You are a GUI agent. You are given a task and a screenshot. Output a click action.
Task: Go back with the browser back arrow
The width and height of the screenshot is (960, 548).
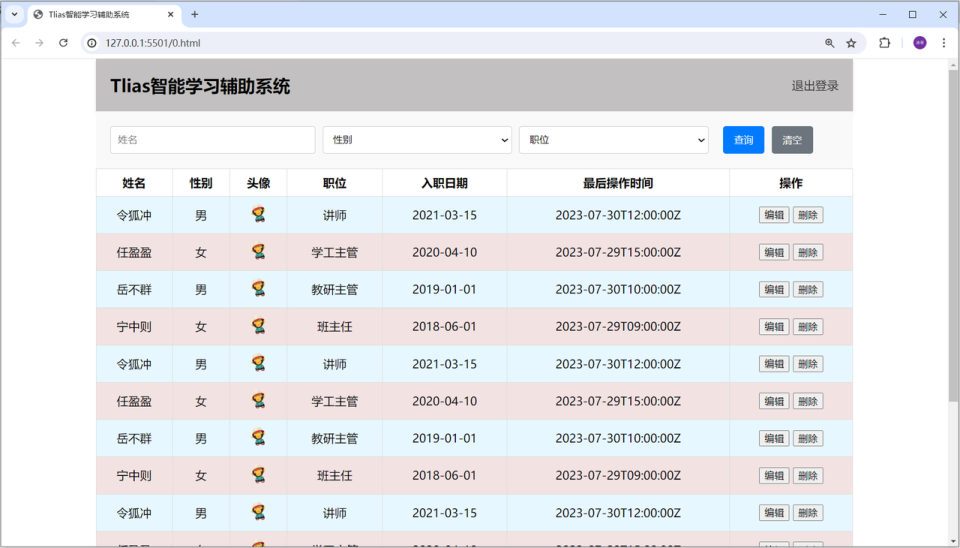pyautogui.click(x=16, y=43)
